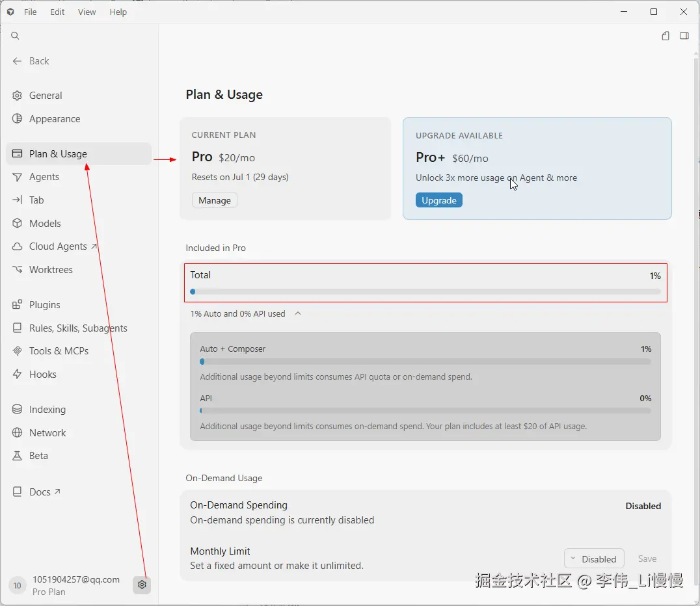Viewport: 700px width, 606px height.
Task: Collapse the usage breakdown chevron
Action: coord(298,313)
